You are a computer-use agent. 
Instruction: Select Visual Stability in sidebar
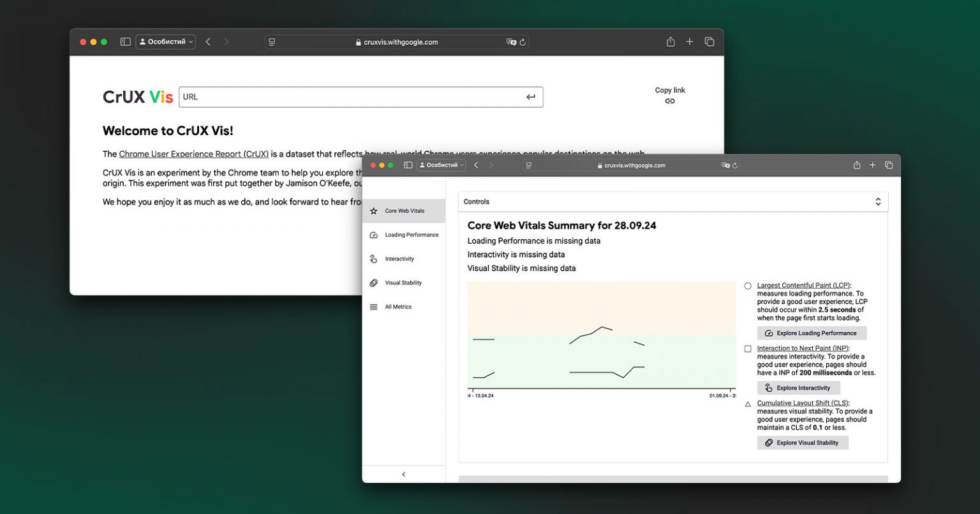[x=404, y=283]
